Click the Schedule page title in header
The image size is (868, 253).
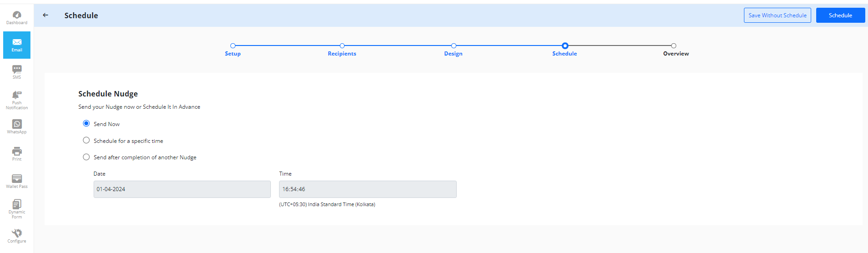pyautogui.click(x=81, y=15)
